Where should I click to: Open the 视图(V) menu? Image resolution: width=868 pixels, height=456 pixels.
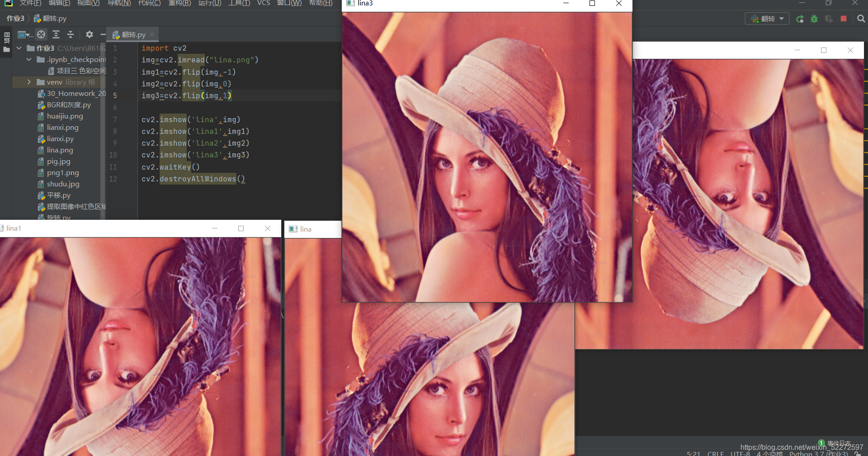tap(89, 3)
